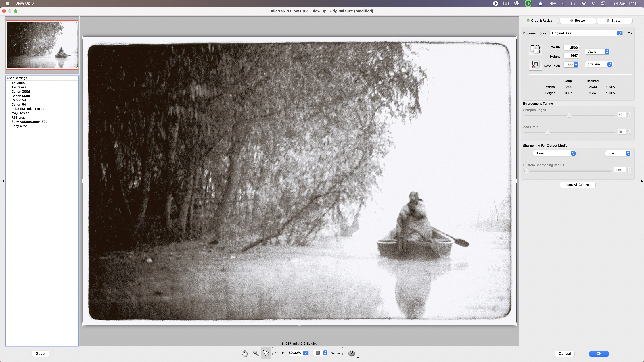Switch to Stretch mode
The height and width of the screenshot is (362, 644).
tap(615, 21)
